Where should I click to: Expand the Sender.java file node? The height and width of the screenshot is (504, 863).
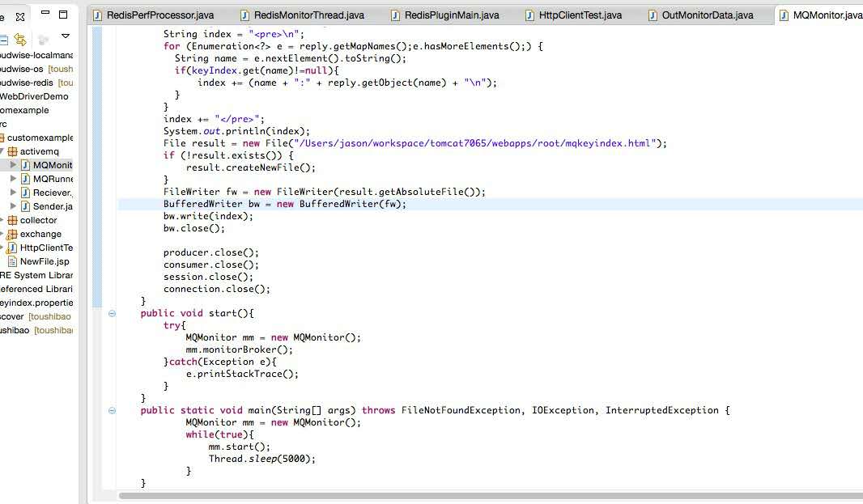(13, 205)
